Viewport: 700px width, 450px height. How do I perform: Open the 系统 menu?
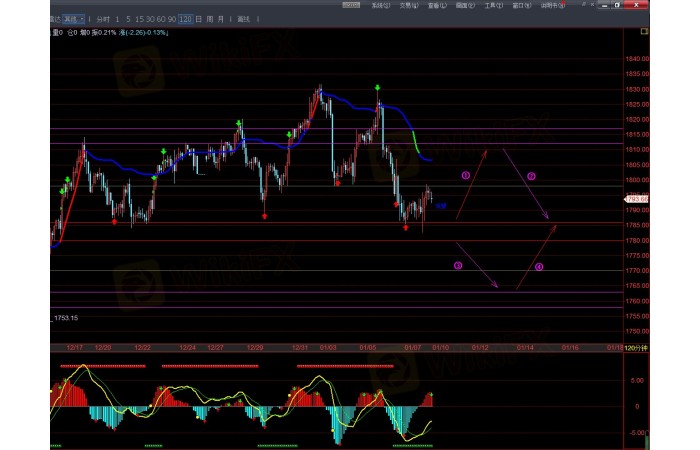coord(381,5)
